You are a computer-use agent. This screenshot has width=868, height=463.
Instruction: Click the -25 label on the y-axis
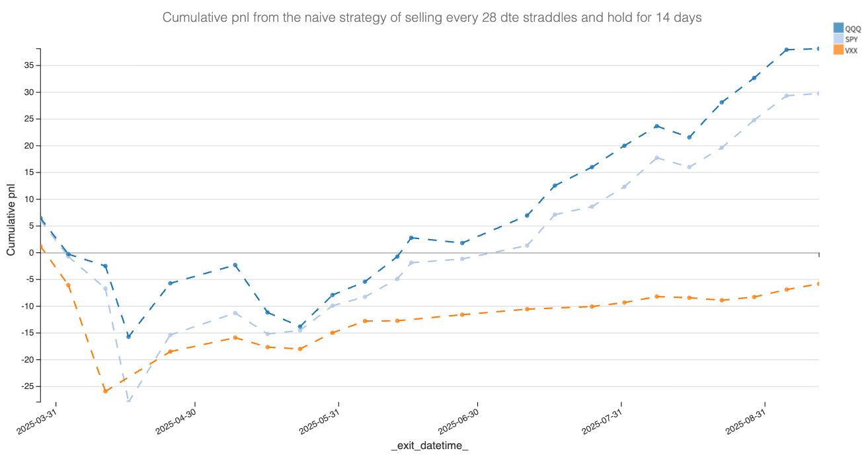coord(26,386)
